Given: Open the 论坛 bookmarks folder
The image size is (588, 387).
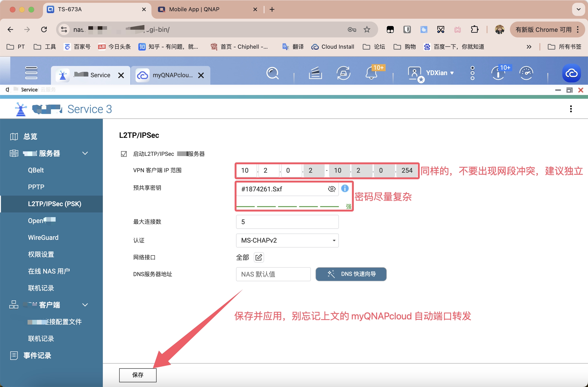Looking at the screenshot, I should coord(374,47).
